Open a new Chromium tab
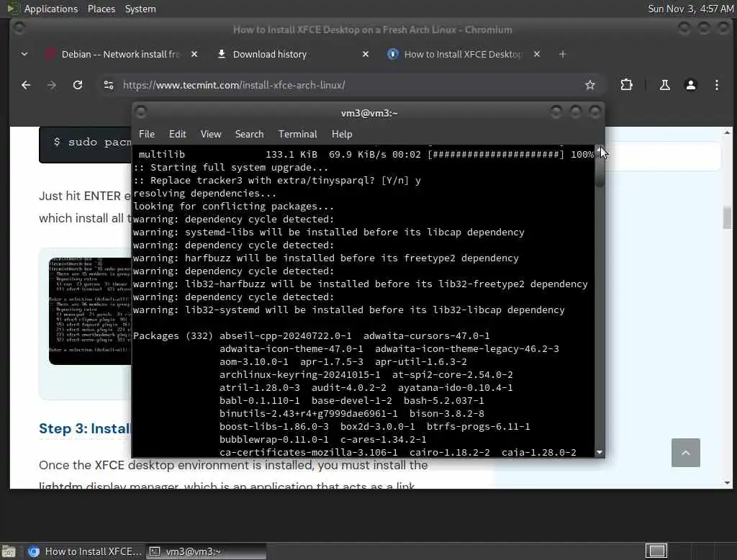Screen dimensions: 737x560 (x=562, y=54)
